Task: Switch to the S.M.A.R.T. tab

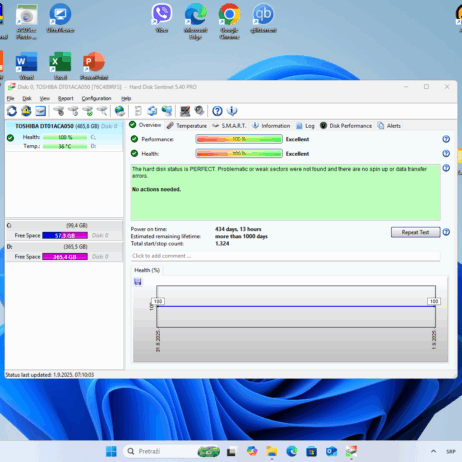Action: pos(229,126)
